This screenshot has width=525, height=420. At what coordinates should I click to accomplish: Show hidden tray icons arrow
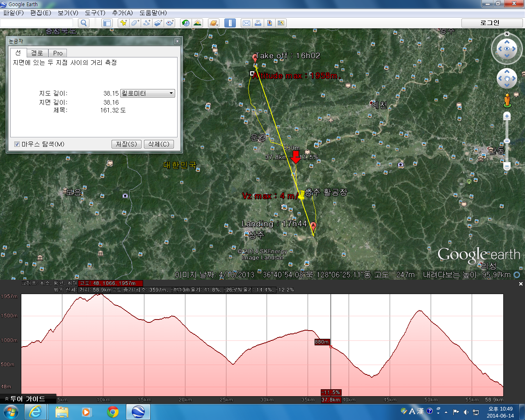click(x=446, y=412)
